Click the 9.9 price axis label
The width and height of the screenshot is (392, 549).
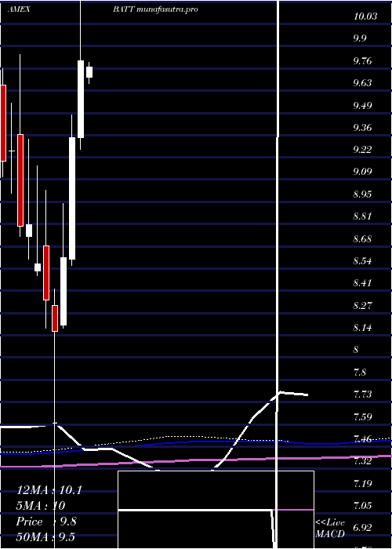coord(360,38)
